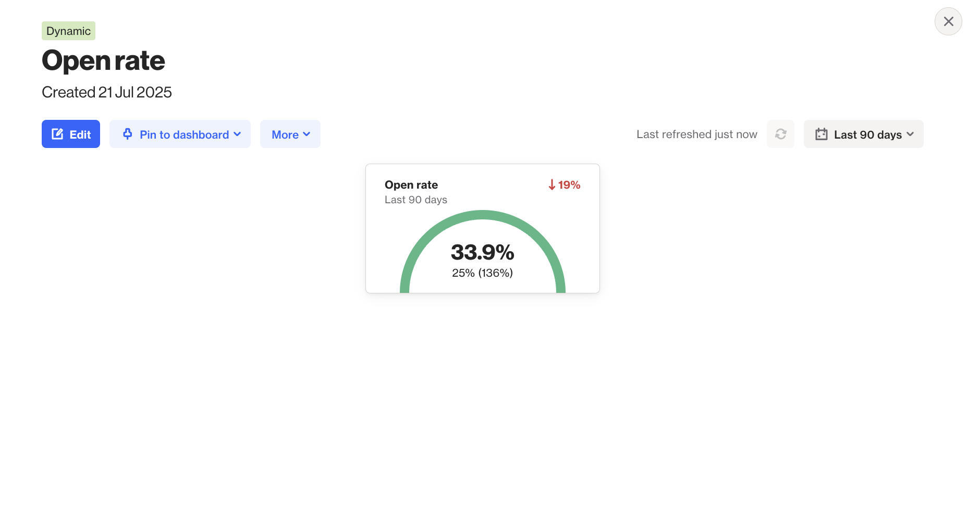Screen dimensions: 980x518
Task: Click the Open rate page heading
Action: pos(103,60)
